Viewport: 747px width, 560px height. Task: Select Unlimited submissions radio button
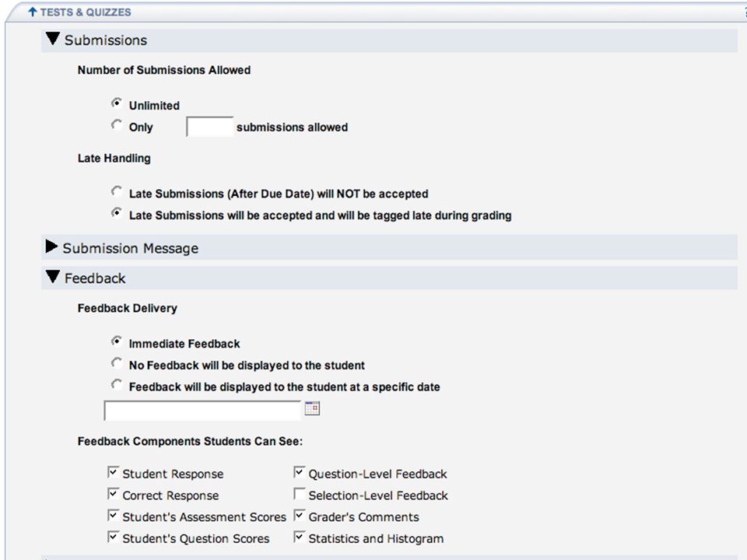[x=116, y=103]
